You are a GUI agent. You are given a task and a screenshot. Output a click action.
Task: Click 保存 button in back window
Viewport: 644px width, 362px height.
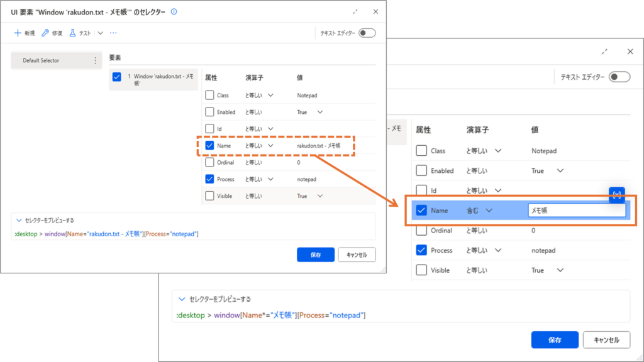316,255
